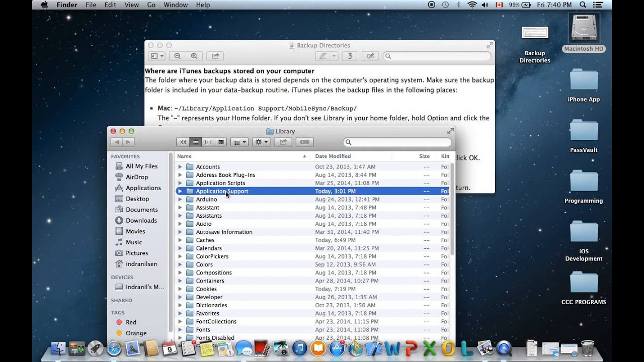
Task: Select the Autosave Information folder row
Action: point(312,232)
